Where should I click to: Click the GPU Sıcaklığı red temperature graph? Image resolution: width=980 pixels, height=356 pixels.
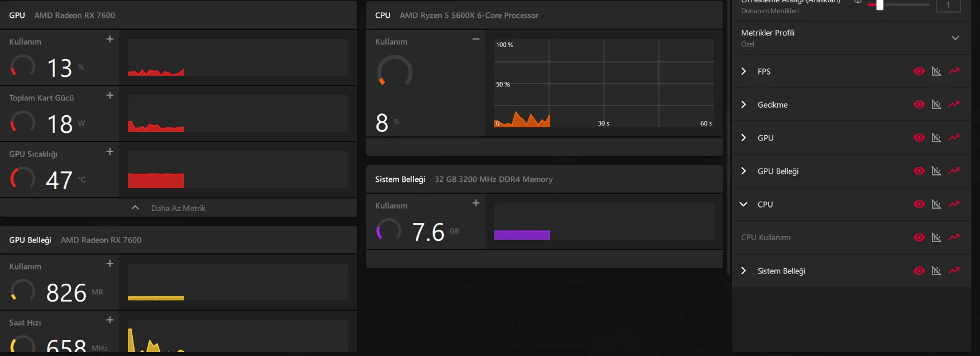(x=238, y=170)
